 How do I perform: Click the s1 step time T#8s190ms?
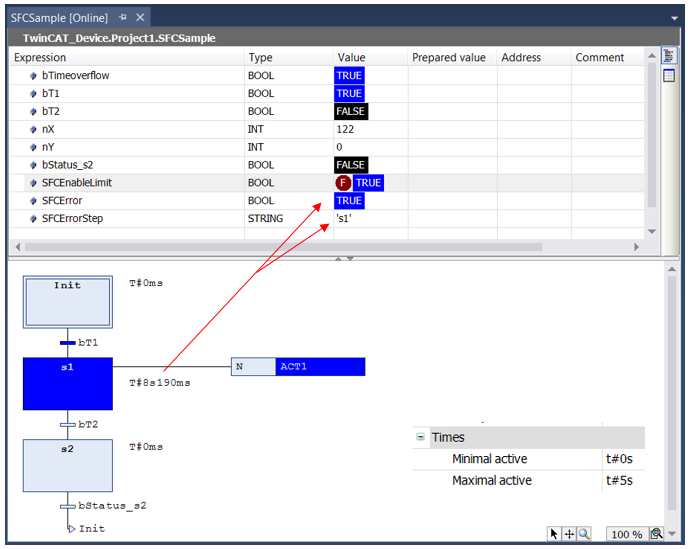(x=160, y=383)
